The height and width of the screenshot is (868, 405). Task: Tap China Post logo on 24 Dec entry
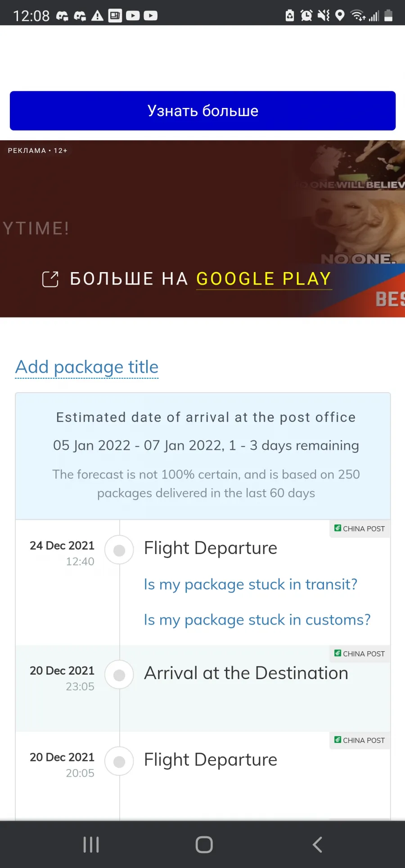pyautogui.click(x=337, y=528)
